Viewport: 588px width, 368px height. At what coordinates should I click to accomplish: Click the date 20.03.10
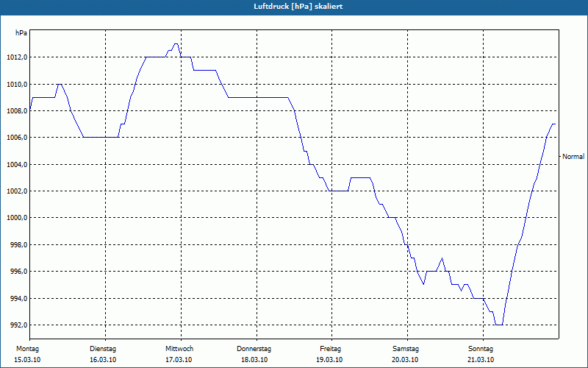(x=405, y=360)
